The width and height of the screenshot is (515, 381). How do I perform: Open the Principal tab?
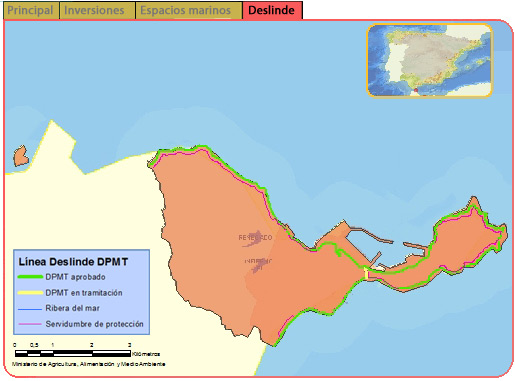[31, 10]
